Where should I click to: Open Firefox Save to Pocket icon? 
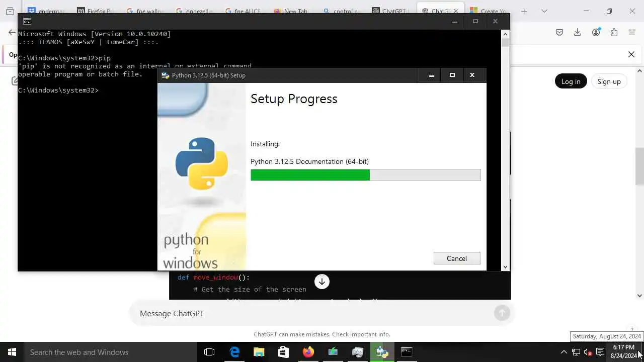559,32
